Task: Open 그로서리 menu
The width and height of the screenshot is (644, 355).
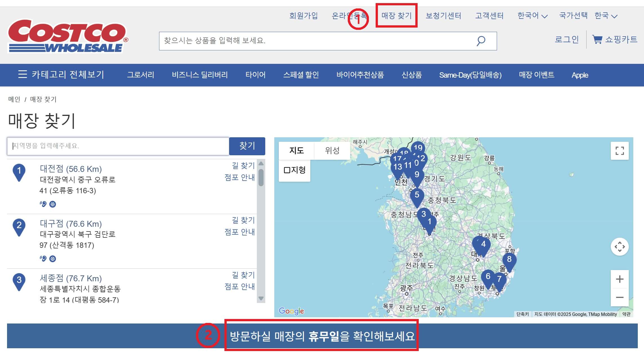Action: tap(141, 75)
